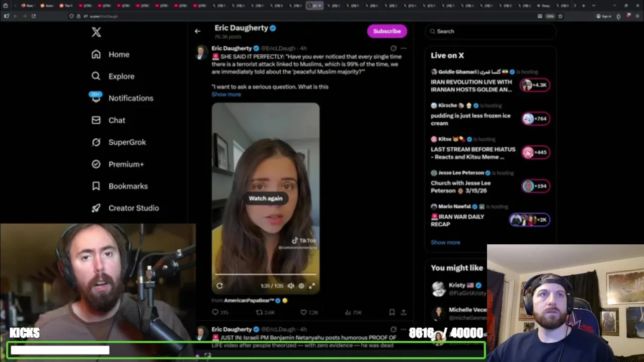Open Grok icon on first post

(393, 48)
